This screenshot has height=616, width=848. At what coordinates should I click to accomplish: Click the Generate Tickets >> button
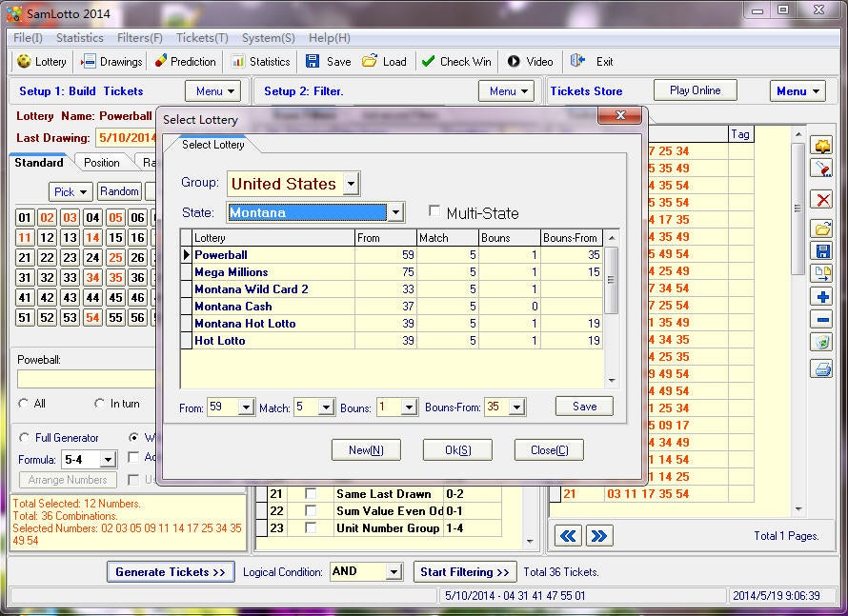tap(171, 571)
